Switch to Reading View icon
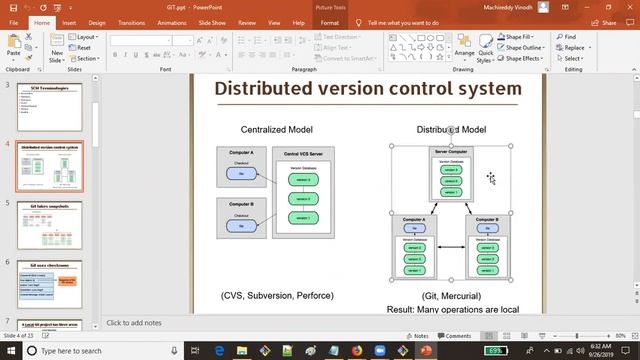 pos(524,336)
